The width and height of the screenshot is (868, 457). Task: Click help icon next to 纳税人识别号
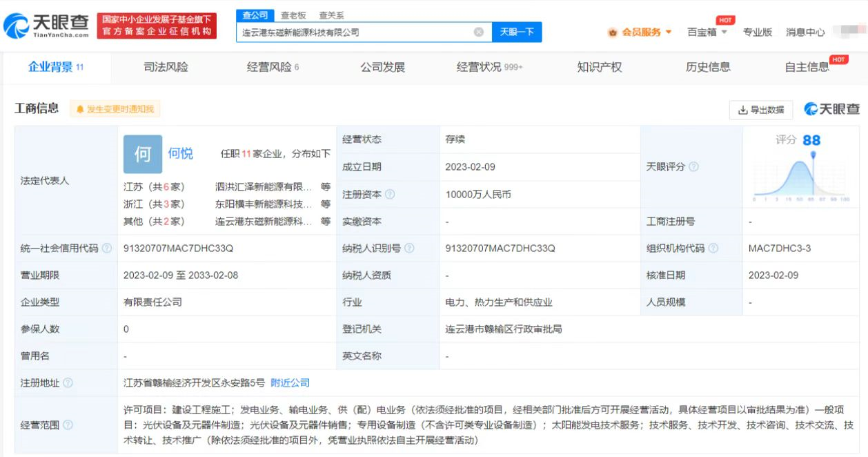(x=409, y=249)
